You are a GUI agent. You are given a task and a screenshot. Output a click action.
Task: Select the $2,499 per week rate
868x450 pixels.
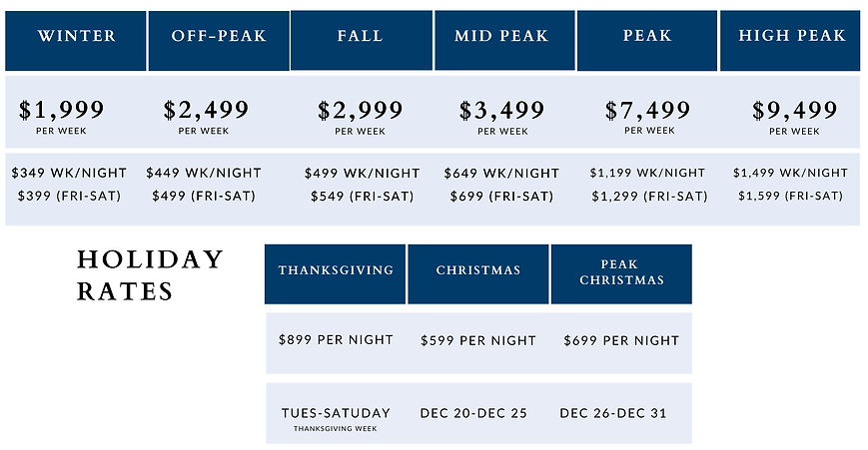click(204, 110)
